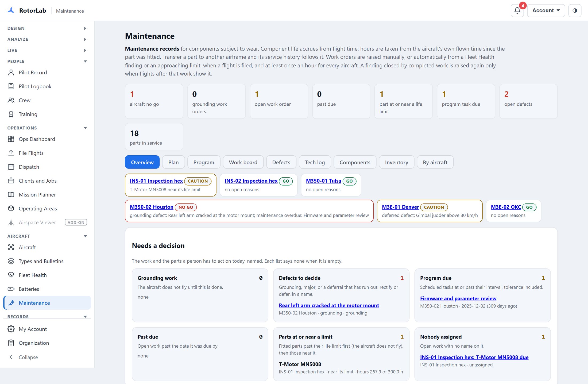588x384 pixels.
Task: Expand the DESIGN sidebar section
Action: click(x=85, y=28)
